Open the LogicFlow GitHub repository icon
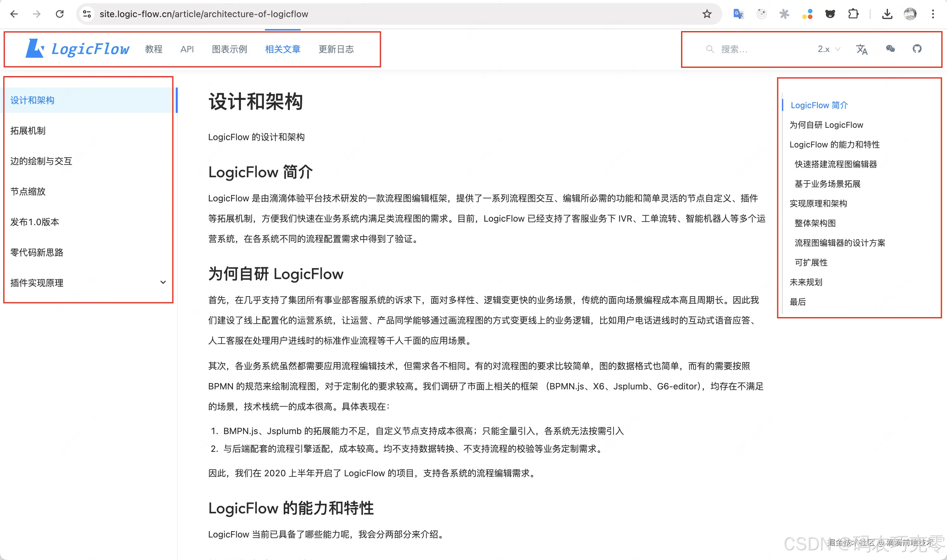This screenshot has height=560, width=947. (x=917, y=49)
